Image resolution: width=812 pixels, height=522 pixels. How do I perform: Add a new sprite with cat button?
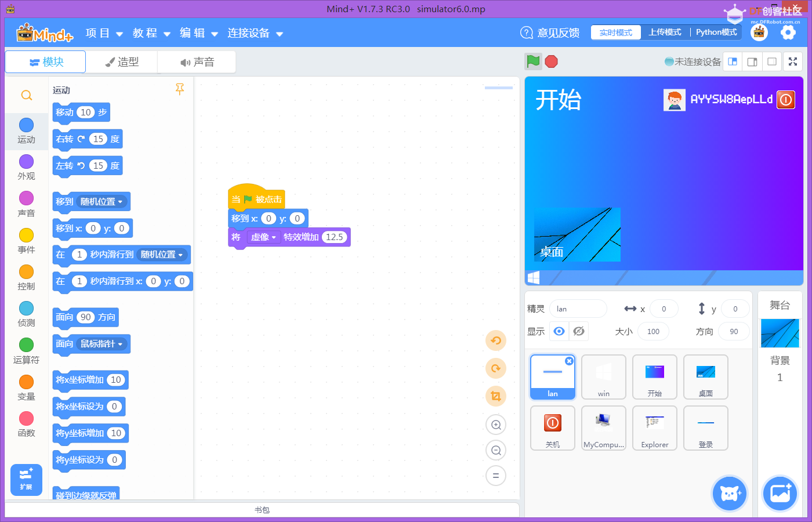click(730, 494)
